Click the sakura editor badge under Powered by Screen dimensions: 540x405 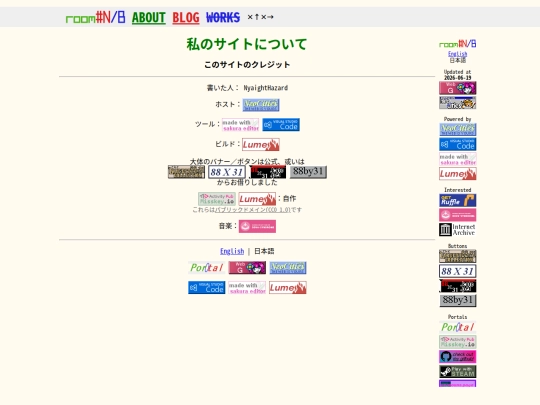tap(458, 159)
